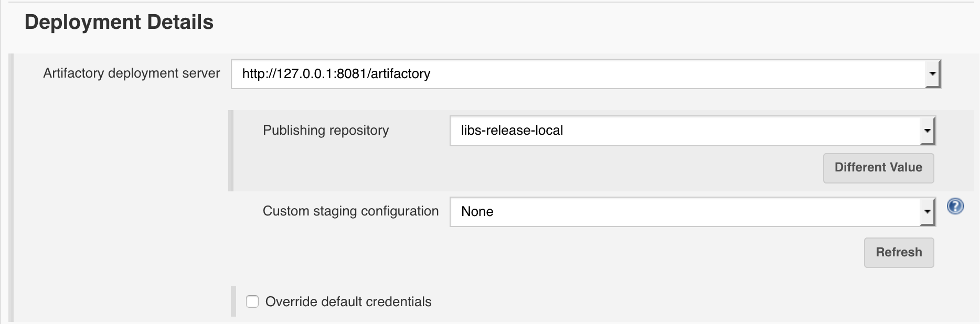
Task: Click the Custom staging configuration label
Action: 350,211
